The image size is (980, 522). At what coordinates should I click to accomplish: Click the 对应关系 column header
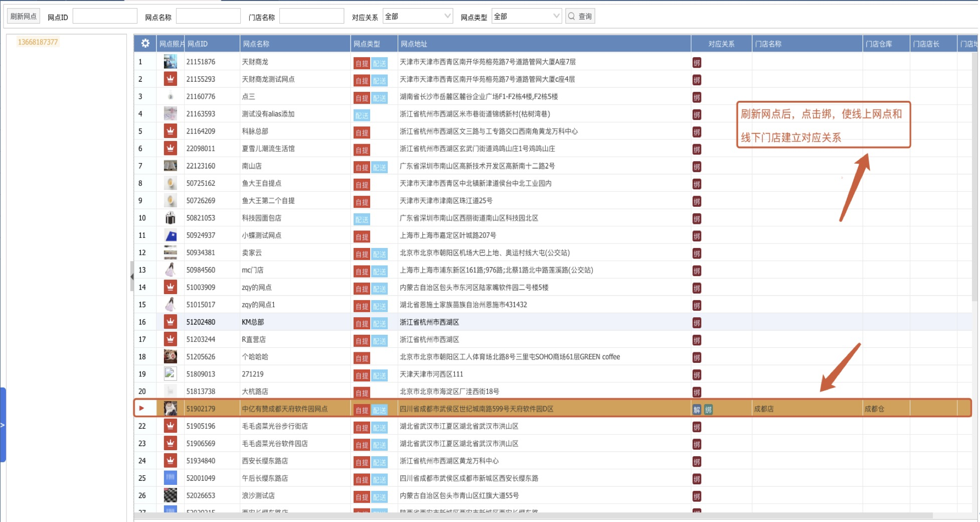[721, 44]
